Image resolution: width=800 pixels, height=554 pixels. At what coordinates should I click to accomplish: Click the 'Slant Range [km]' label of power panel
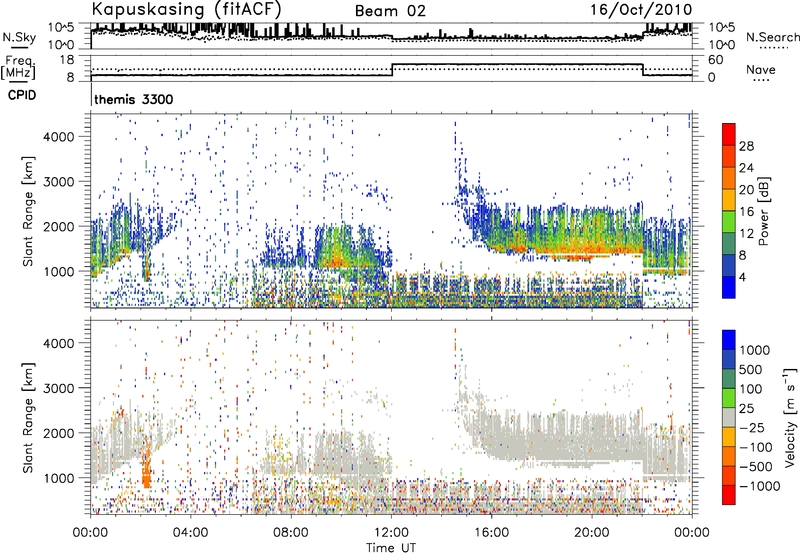pyautogui.click(x=28, y=211)
